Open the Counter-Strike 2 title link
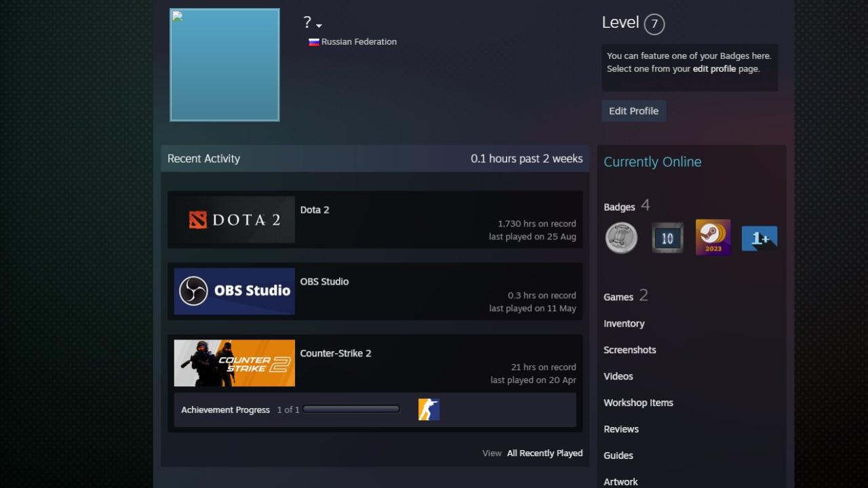 tap(336, 354)
